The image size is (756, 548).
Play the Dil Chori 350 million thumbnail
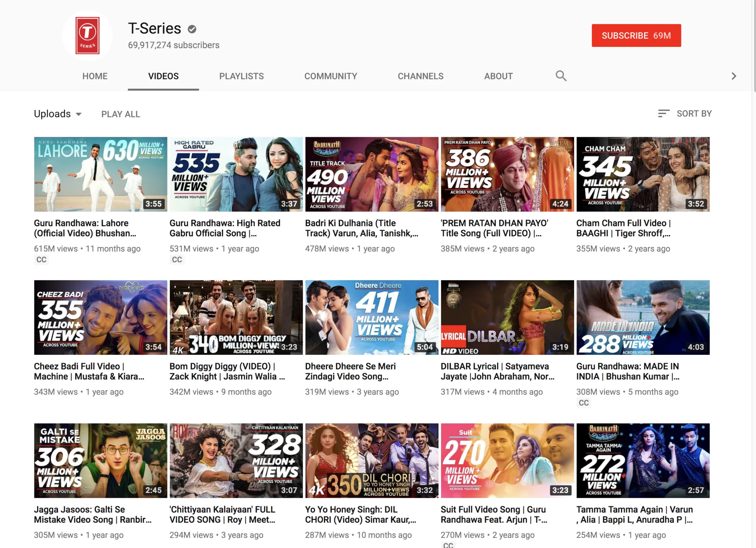[372, 461]
